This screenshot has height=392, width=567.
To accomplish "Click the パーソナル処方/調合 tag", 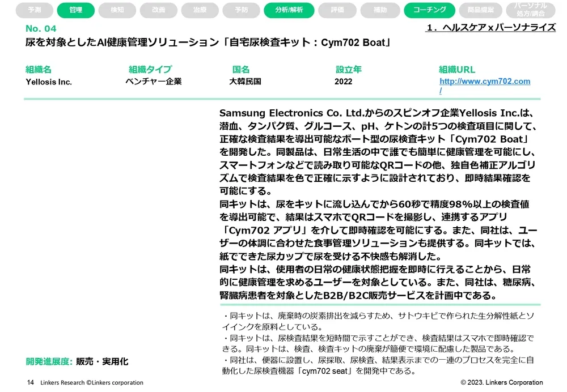I will click(530, 10).
